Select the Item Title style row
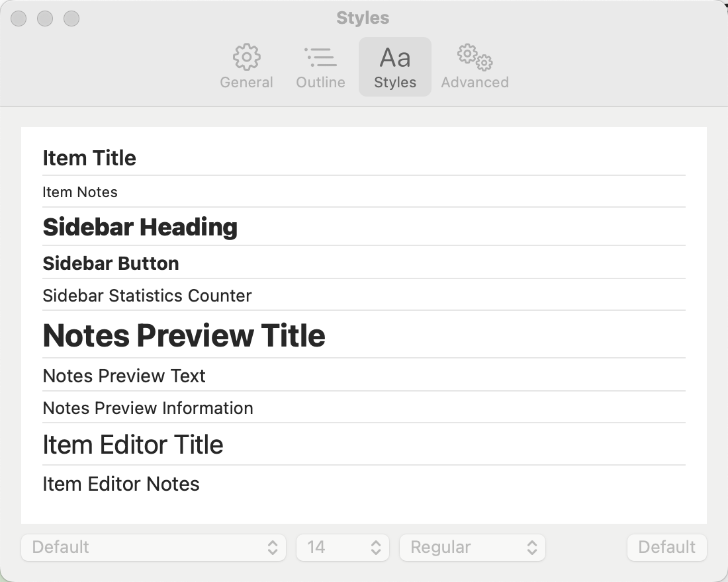728x582 pixels. 364,158
